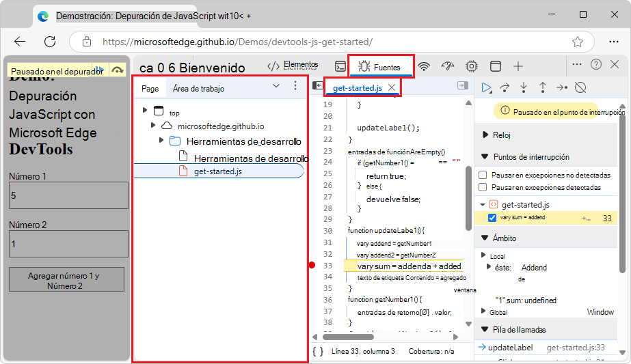Viewport: 631px width, 364px height.
Task: Collapse Pila de llamadas section
Action: coord(485,329)
